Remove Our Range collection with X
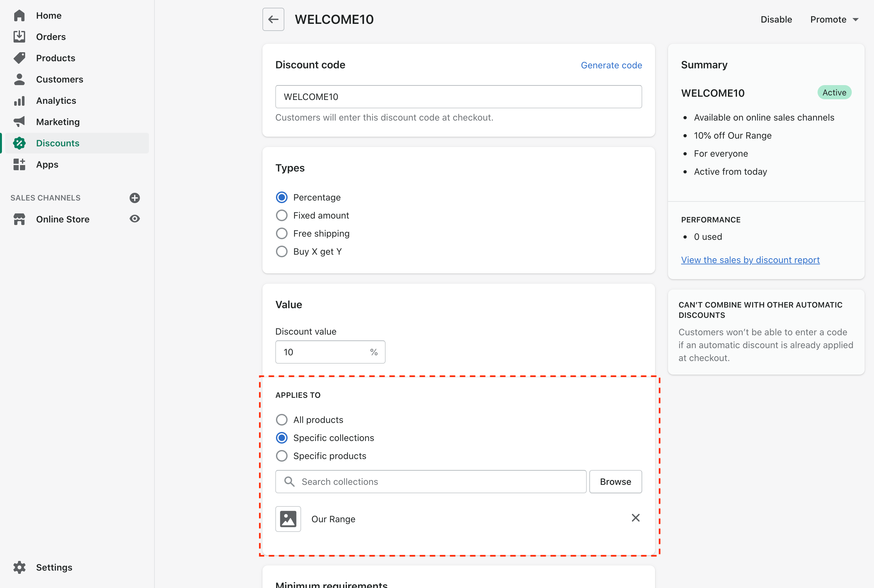Image resolution: width=874 pixels, height=588 pixels. point(635,518)
